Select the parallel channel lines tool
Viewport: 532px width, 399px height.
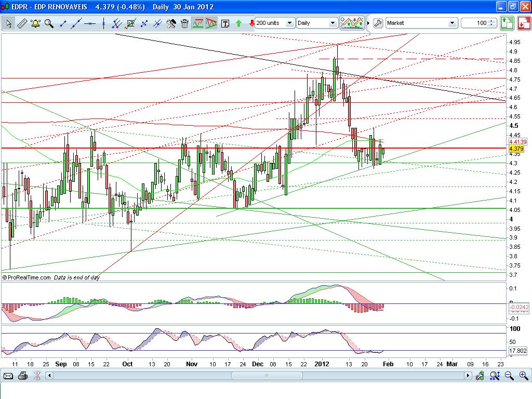pyautogui.click(x=117, y=23)
